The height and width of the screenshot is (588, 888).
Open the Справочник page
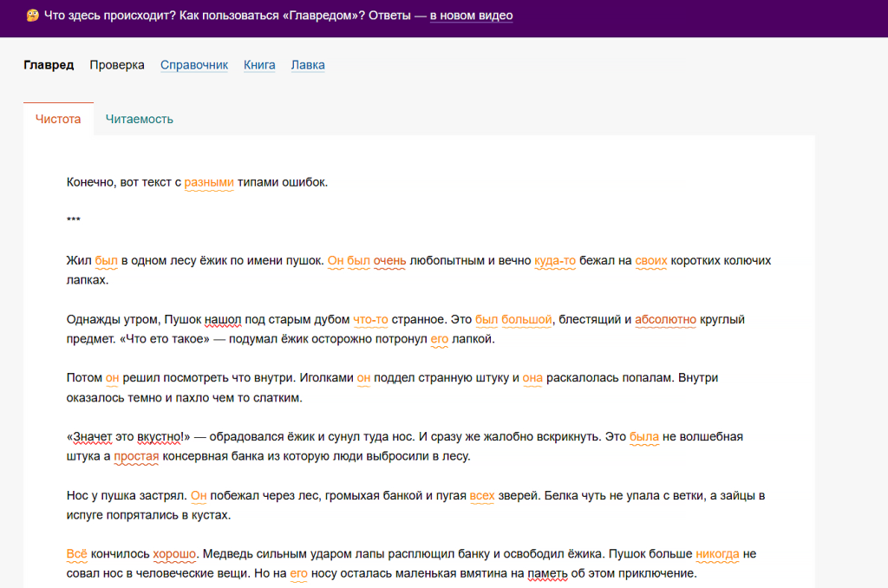(x=194, y=65)
